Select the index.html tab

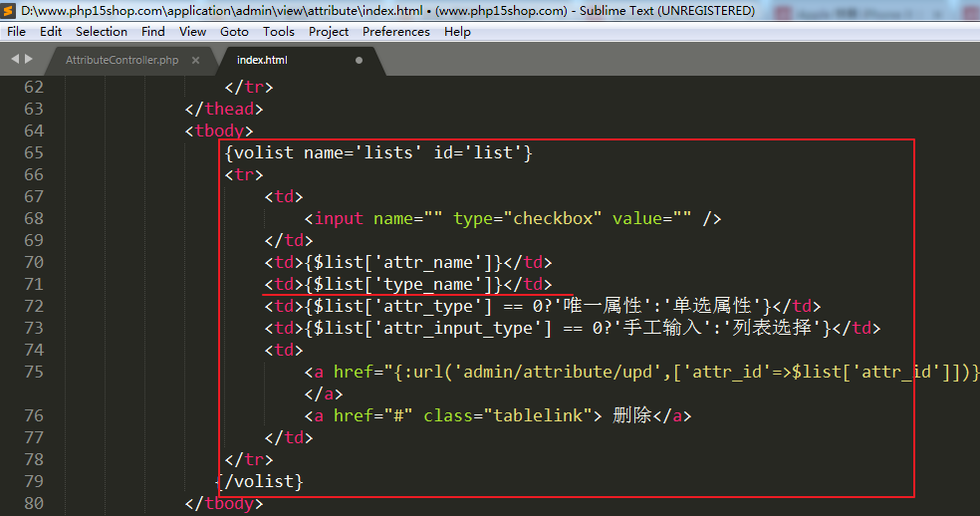[262, 61]
